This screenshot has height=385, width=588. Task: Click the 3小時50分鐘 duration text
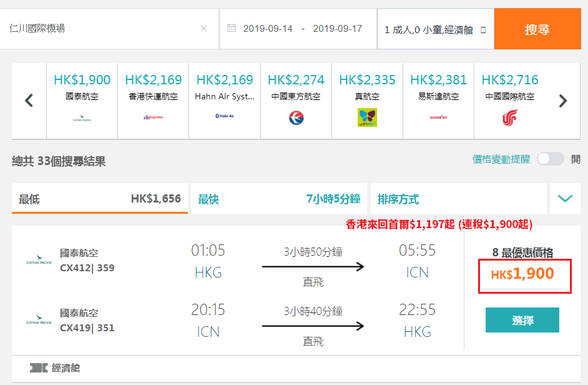coord(313,252)
